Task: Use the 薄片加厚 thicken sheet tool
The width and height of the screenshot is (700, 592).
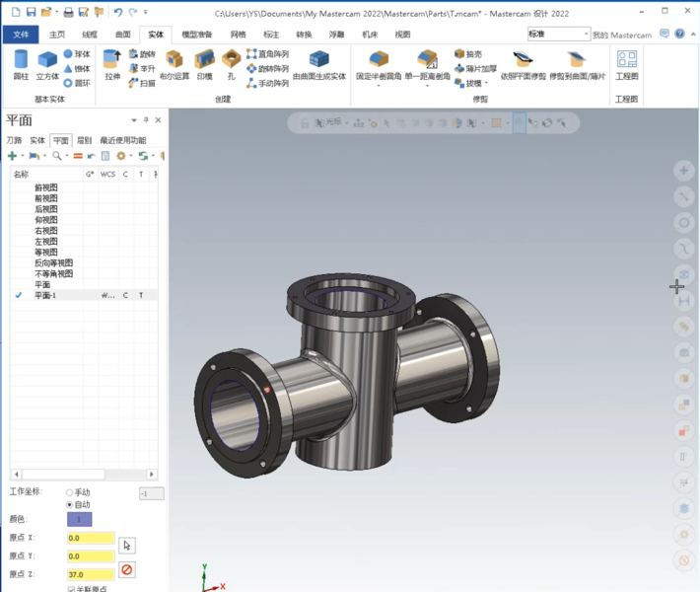Action: [475, 68]
